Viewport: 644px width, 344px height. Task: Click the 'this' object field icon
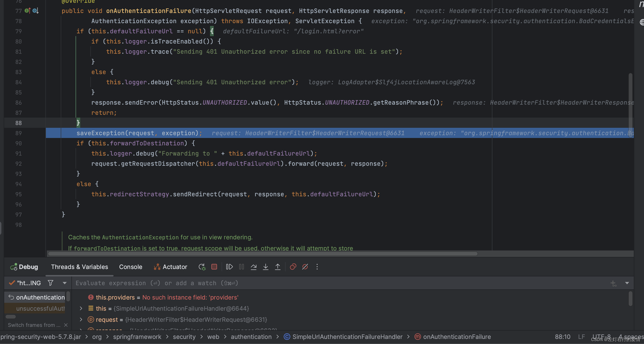point(91,309)
